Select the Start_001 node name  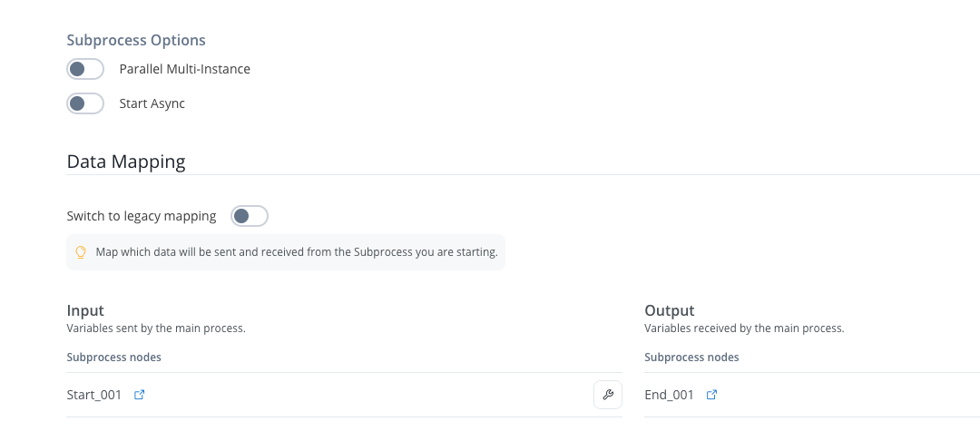[94, 395]
